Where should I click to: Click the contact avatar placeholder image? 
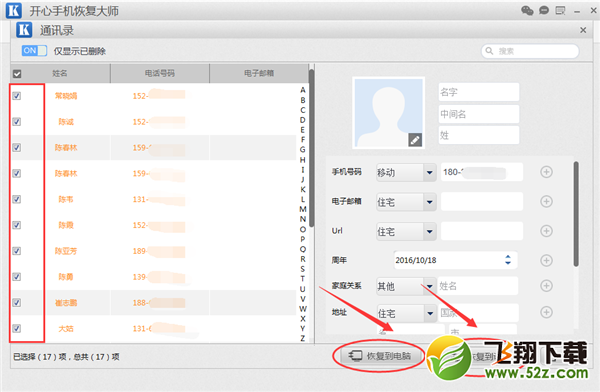point(388,113)
